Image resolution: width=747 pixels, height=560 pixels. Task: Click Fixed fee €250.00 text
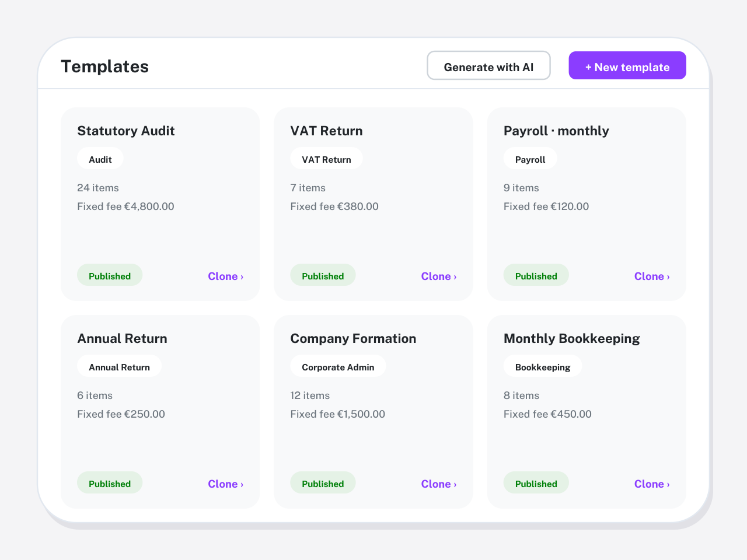tap(121, 414)
